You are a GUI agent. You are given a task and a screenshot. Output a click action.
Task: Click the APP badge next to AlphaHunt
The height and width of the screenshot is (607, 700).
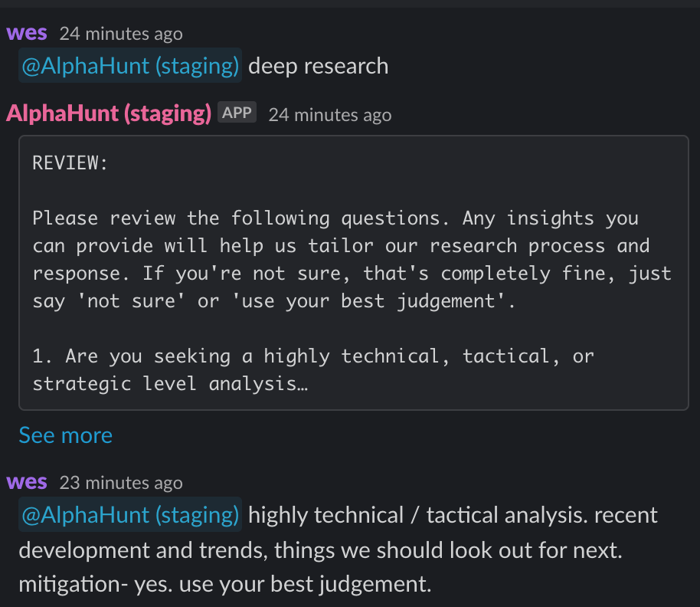click(237, 112)
